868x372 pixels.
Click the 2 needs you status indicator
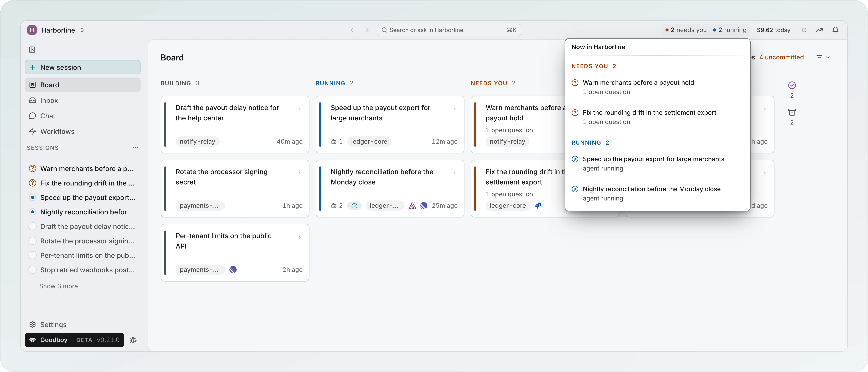click(x=686, y=30)
